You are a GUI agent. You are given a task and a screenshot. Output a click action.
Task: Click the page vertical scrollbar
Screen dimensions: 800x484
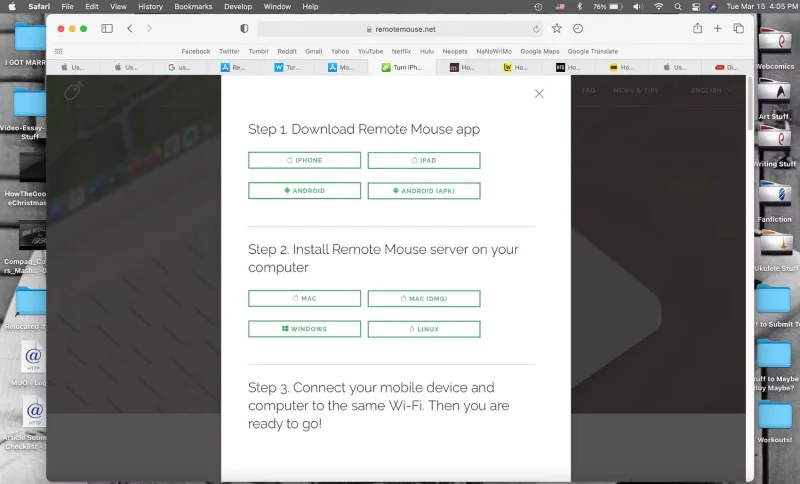[x=750, y=105]
